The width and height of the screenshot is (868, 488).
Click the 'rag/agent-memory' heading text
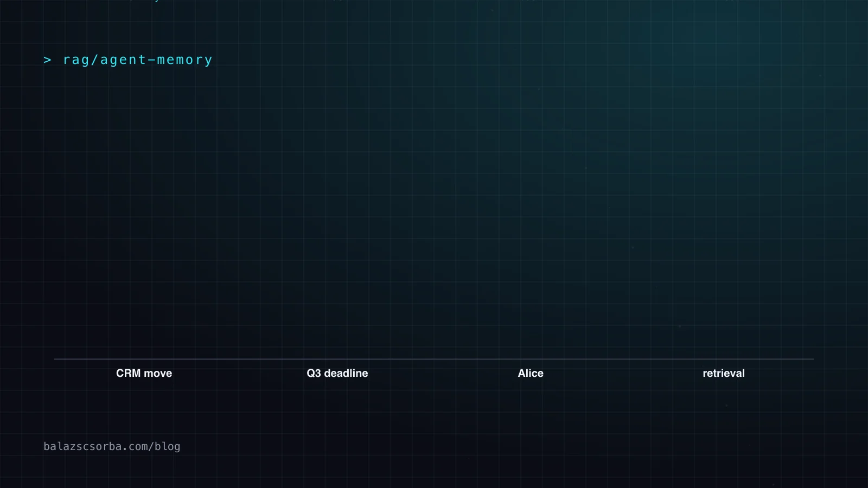coord(137,60)
